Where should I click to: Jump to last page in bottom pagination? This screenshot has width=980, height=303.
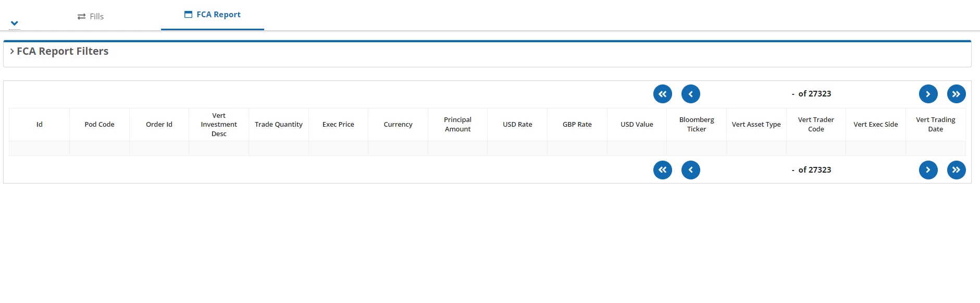coord(956,170)
